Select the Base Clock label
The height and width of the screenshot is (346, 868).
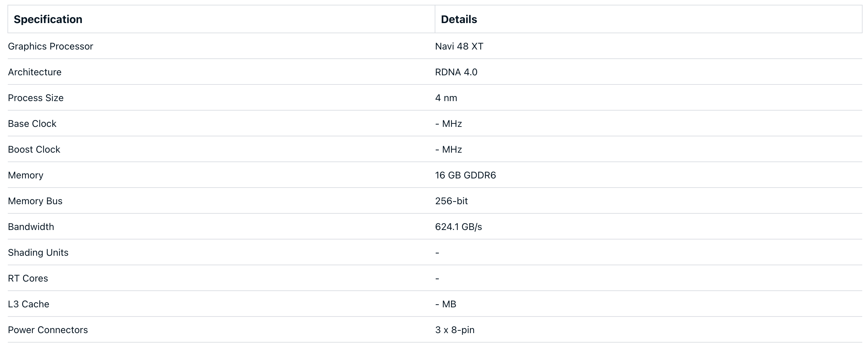(x=32, y=123)
